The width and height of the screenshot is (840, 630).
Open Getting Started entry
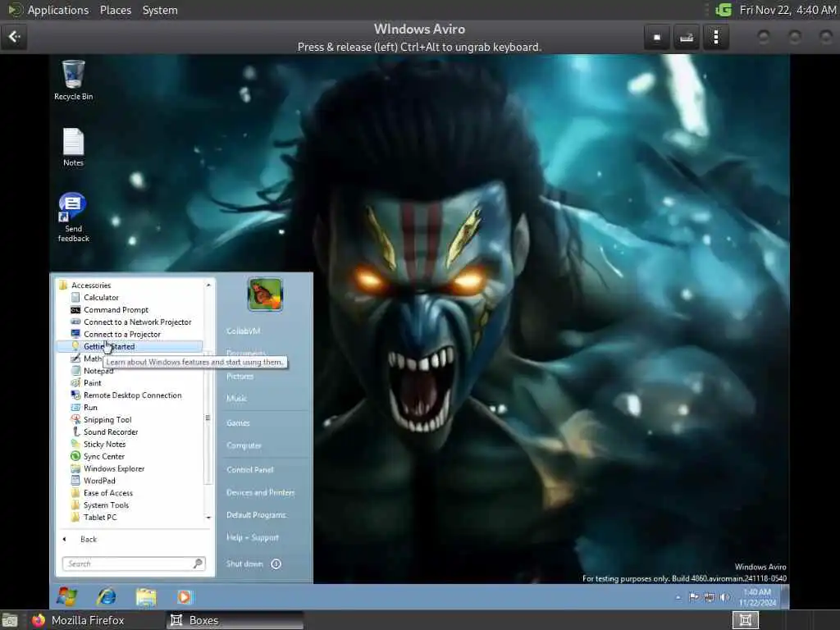point(129,346)
